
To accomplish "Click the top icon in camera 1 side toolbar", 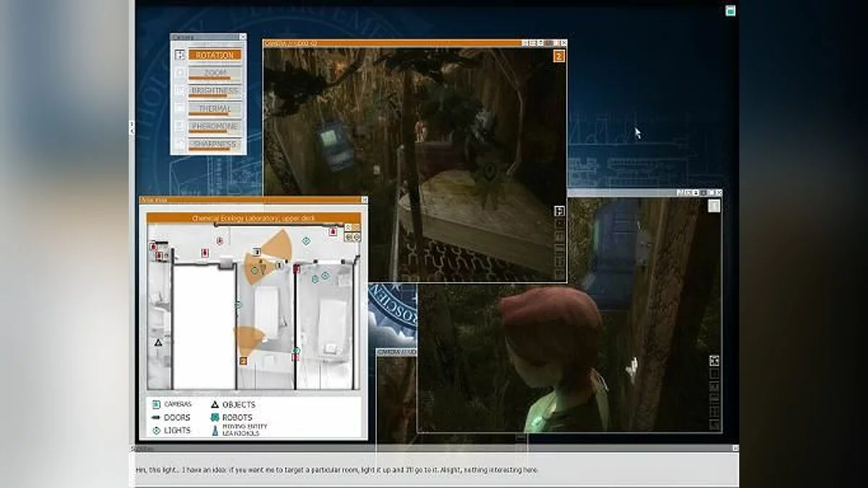I will coord(714,360).
